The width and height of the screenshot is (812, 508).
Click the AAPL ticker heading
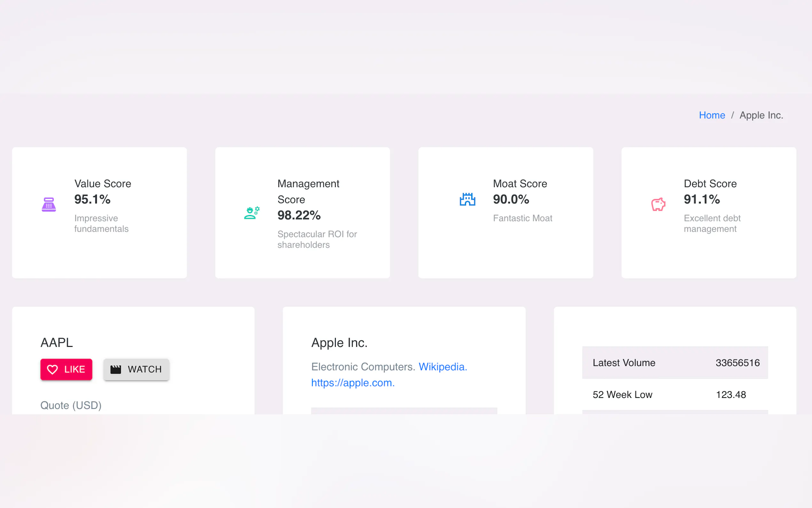click(x=57, y=342)
